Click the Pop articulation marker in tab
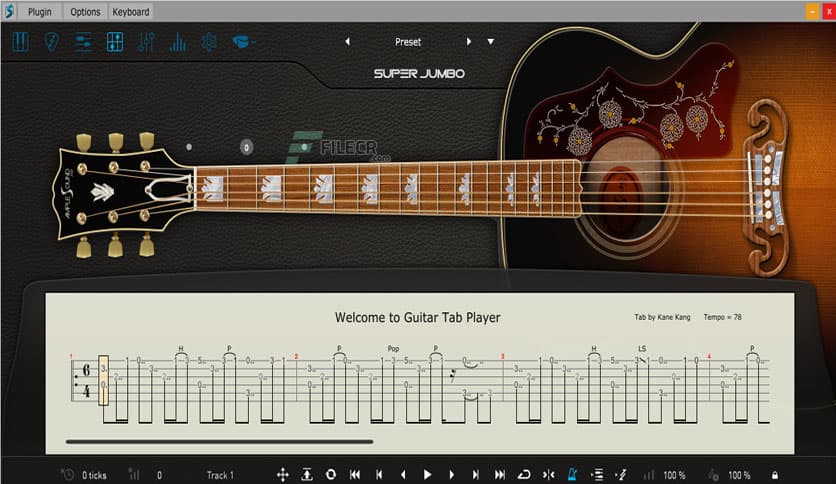 coord(393,349)
